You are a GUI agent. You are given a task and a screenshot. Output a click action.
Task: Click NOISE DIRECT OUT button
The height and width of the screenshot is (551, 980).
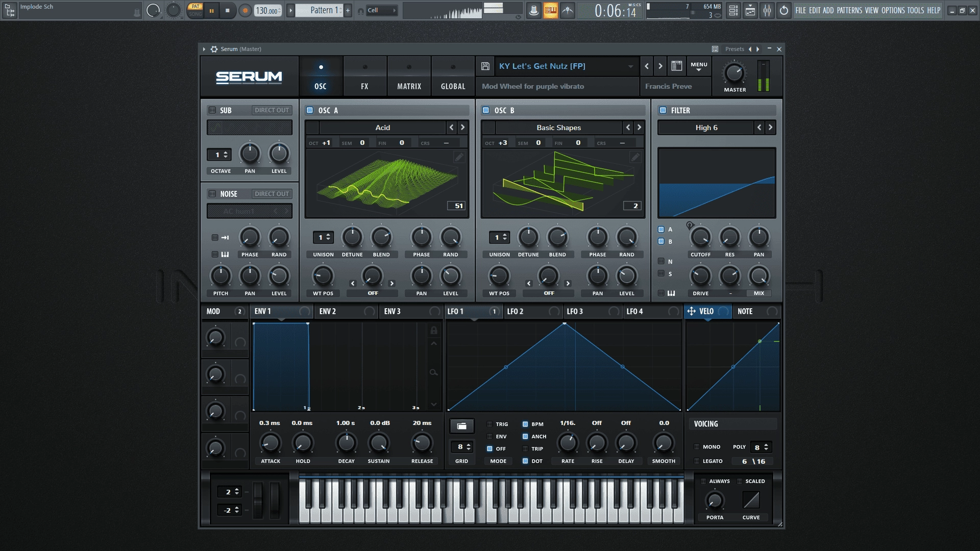pyautogui.click(x=272, y=194)
